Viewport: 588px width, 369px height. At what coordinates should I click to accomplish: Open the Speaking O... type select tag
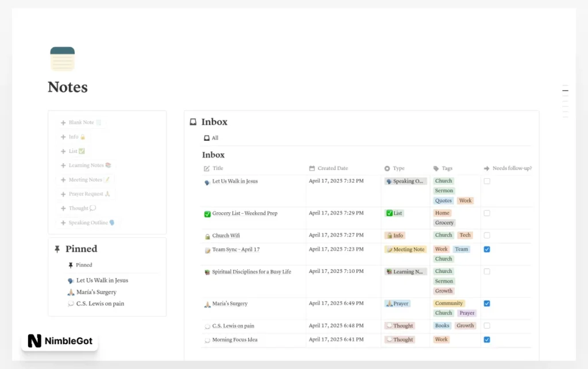[405, 181]
